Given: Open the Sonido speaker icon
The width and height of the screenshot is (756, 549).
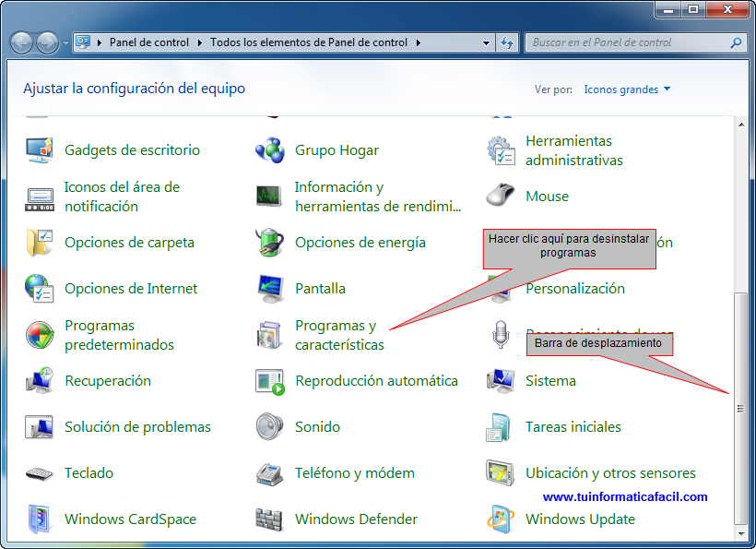Looking at the screenshot, I should click(x=269, y=426).
